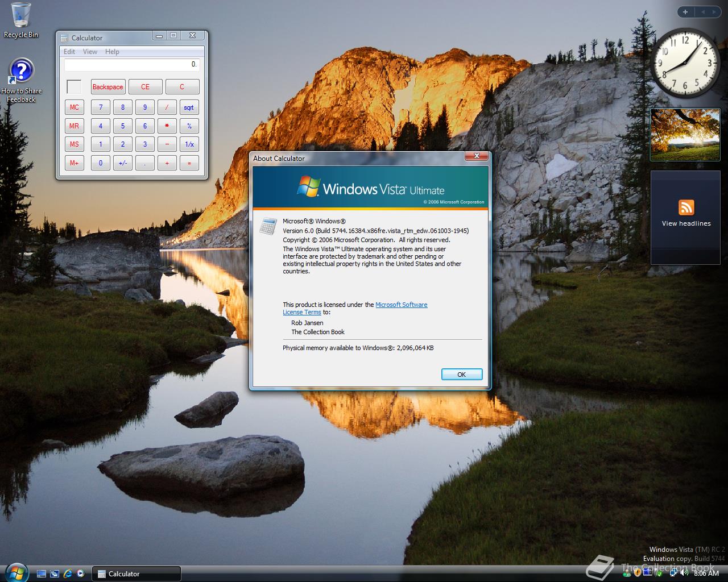Click the sidebar Add Gadgets plus button

pos(685,12)
